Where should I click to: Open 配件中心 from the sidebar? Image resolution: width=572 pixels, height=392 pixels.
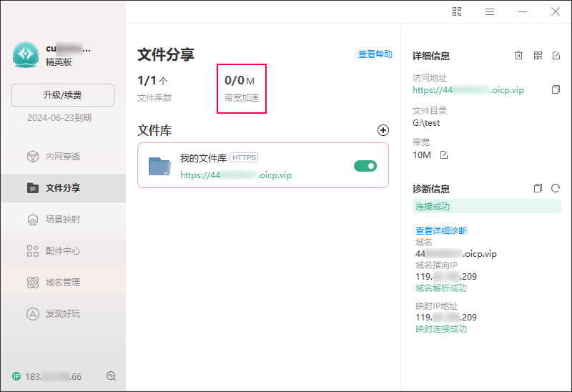(63, 251)
